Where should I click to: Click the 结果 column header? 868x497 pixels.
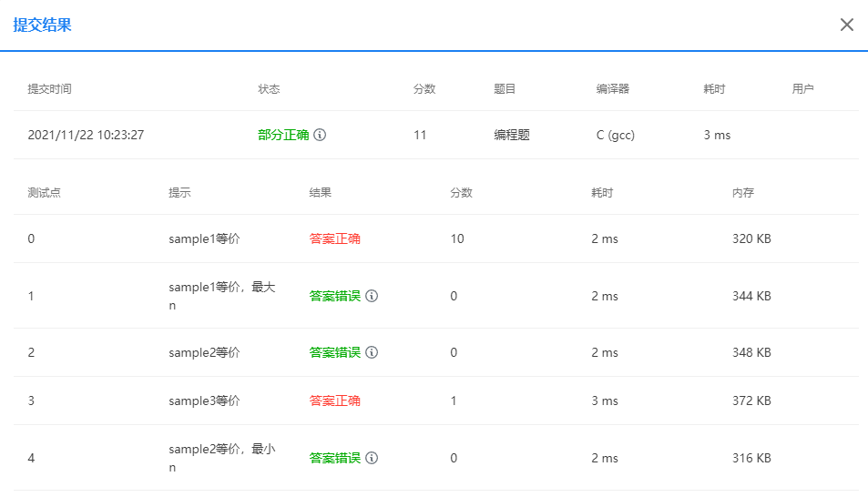coord(320,193)
